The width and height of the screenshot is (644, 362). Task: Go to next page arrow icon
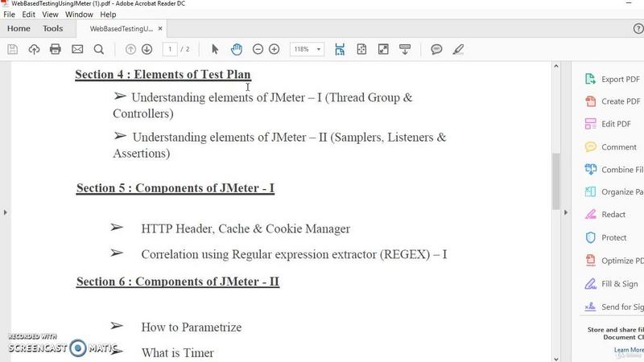click(x=147, y=49)
